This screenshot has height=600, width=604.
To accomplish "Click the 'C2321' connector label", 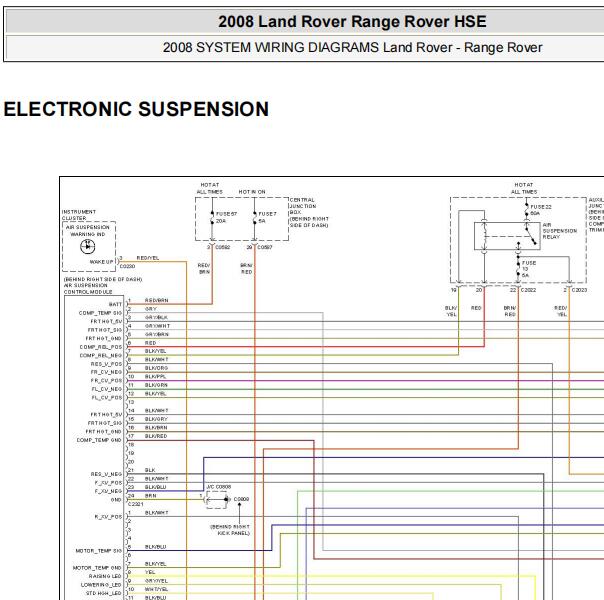I will pos(135,504).
